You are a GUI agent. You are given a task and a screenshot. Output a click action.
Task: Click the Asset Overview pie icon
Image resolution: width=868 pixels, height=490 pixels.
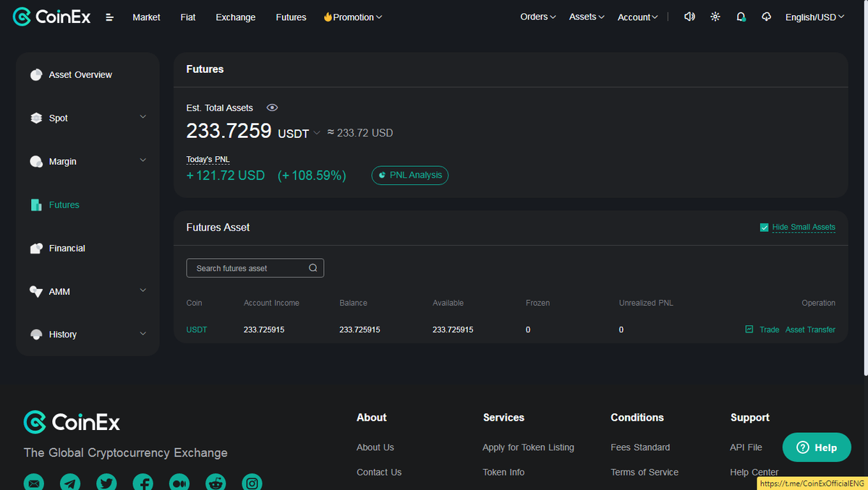click(36, 74)
